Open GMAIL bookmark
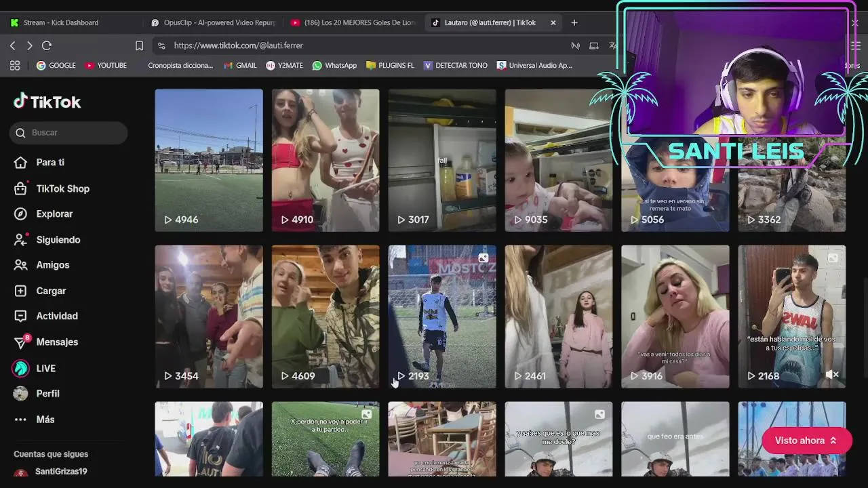The image size is (868, 488). (240, 66)
